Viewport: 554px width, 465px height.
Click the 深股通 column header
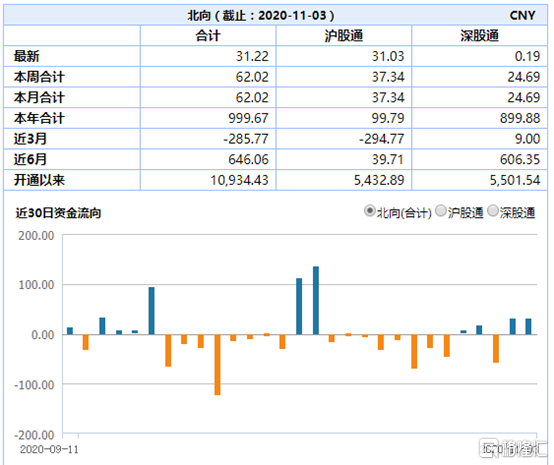point(479,36)
